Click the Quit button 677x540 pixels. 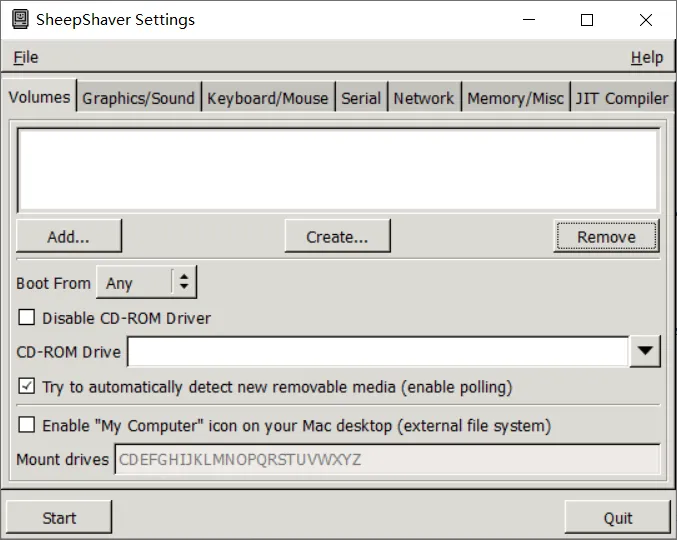tap(618, 517)
